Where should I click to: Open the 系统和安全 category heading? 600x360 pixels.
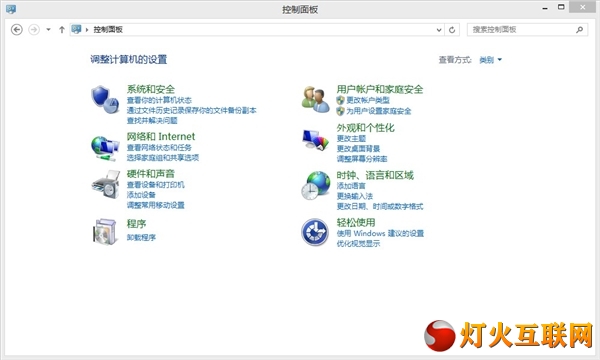coord(151,89)
